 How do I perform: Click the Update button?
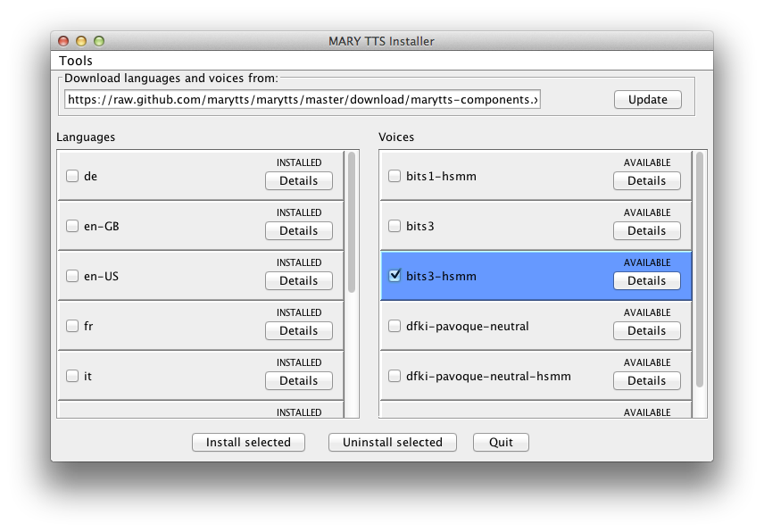pos(648,99)
